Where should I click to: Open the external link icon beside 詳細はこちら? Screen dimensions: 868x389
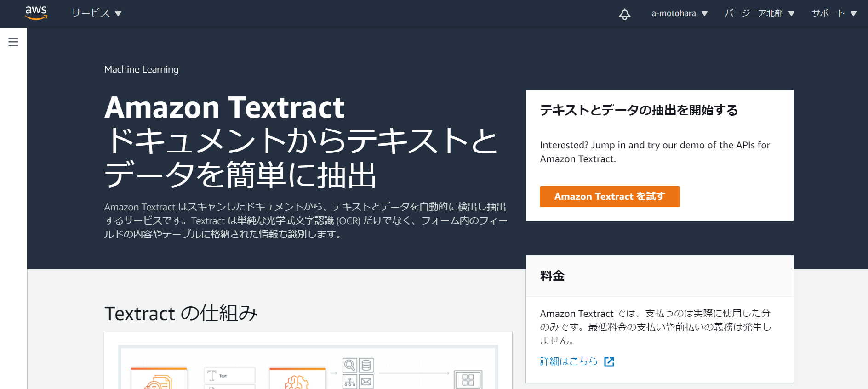pyautogui.click(x=609, y=362)
